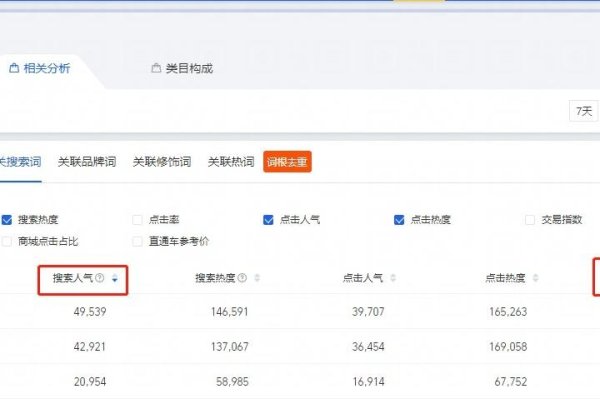The image size is (600, 400).
Task: Open the 关联修饰词 tab
Action: point(162,162)
